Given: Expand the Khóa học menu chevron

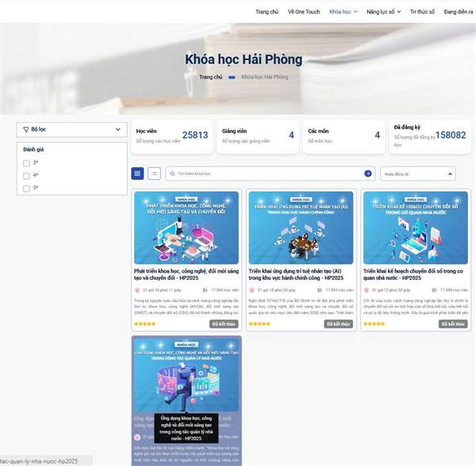Looking at the screenshot, I should pos(355,12).
